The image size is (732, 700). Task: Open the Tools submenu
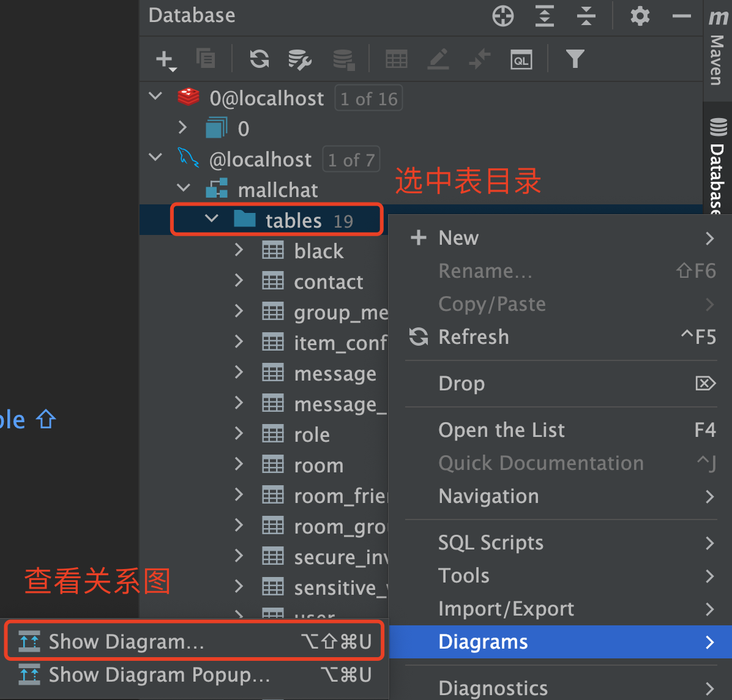[561, 576]
